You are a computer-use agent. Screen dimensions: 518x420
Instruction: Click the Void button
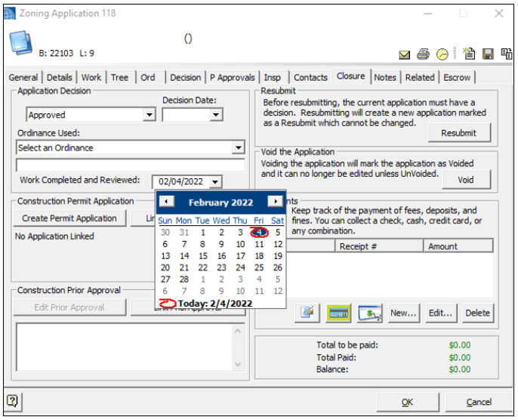point(466,180)
